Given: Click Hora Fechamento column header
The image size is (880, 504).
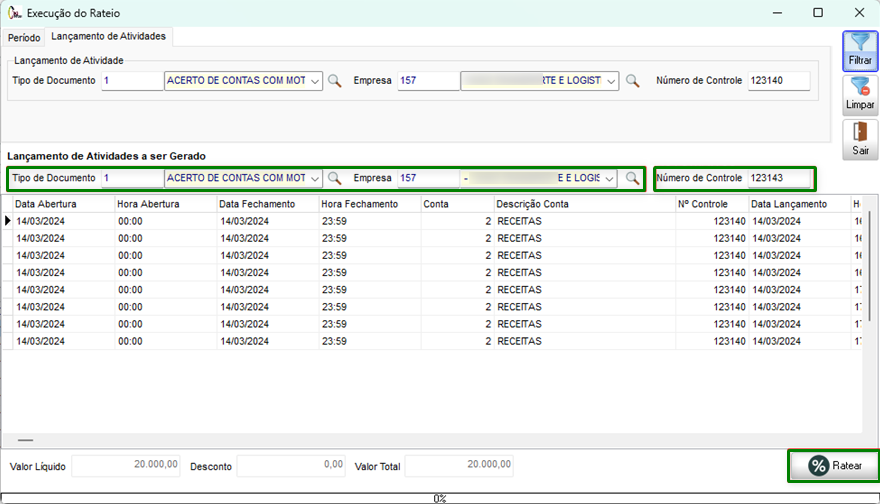Looking at the screenshot, I should (x=370, y=204).
